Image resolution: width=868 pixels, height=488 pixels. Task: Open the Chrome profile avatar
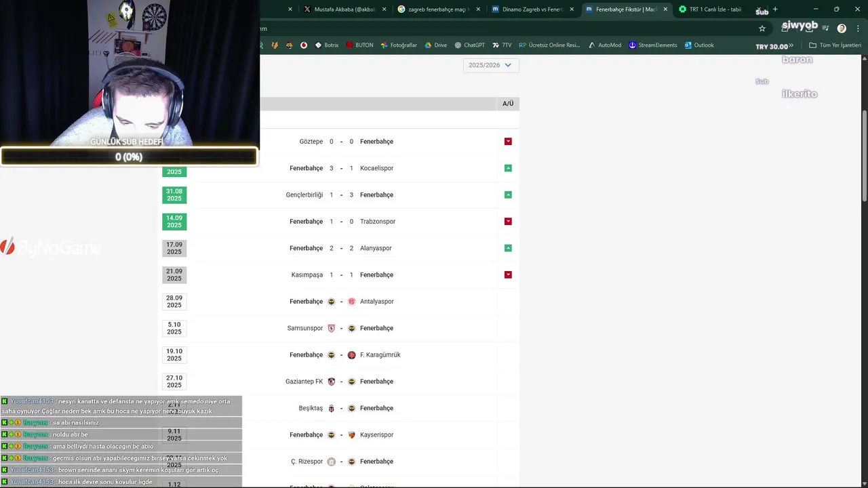pos(842,28)
